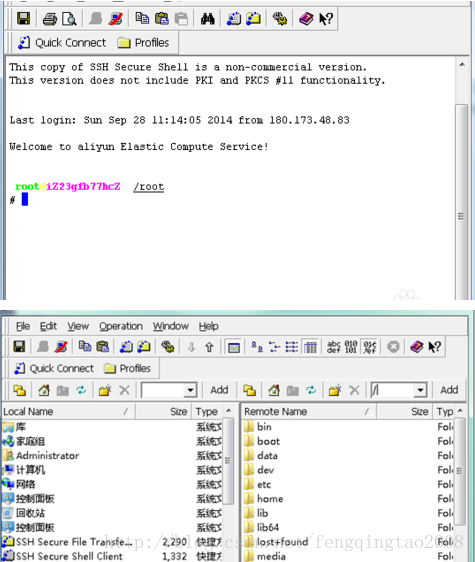Go up one level in local pane
This screenshot has height=562, width=475.
point(20,390)
